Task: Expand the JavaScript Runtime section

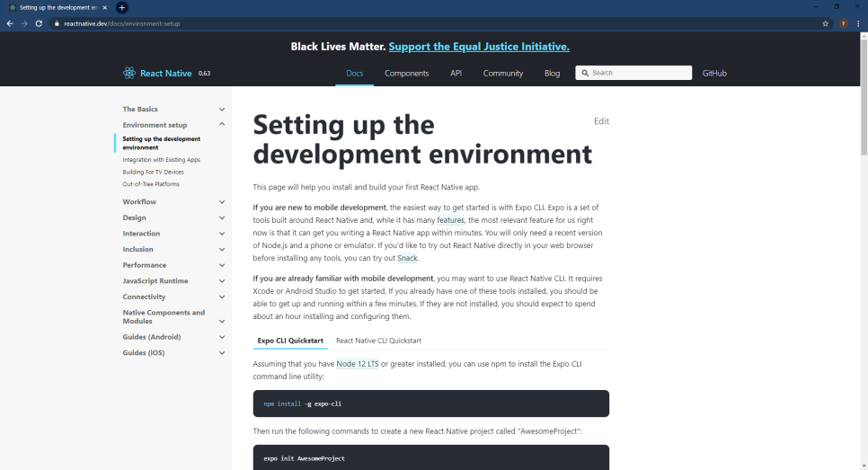Action: 173,280
